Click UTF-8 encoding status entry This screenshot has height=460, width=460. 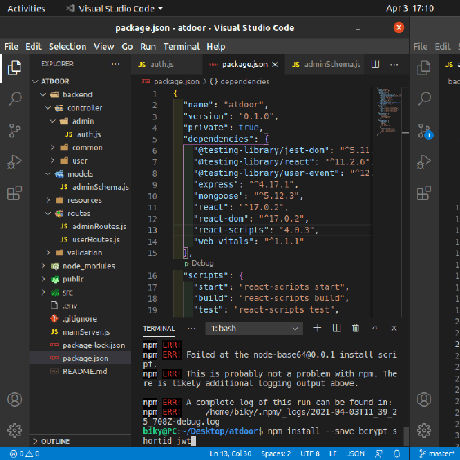[x=310, y=454]
